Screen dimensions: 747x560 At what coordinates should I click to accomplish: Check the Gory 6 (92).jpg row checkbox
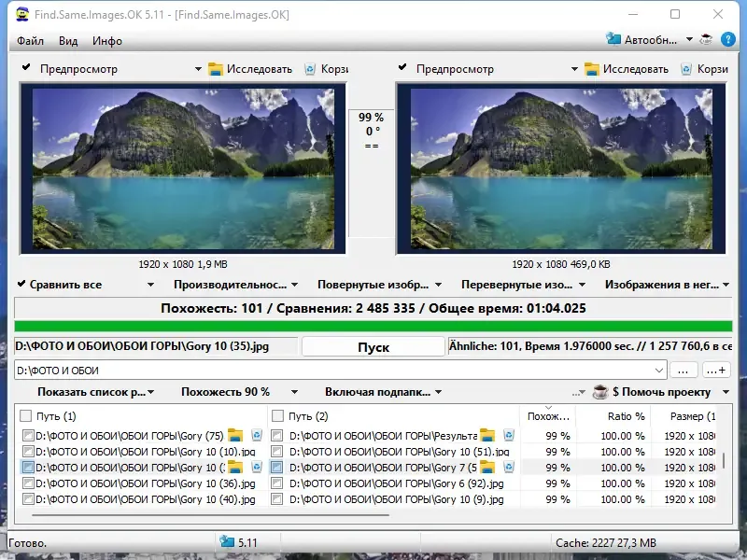click(276, 483)
